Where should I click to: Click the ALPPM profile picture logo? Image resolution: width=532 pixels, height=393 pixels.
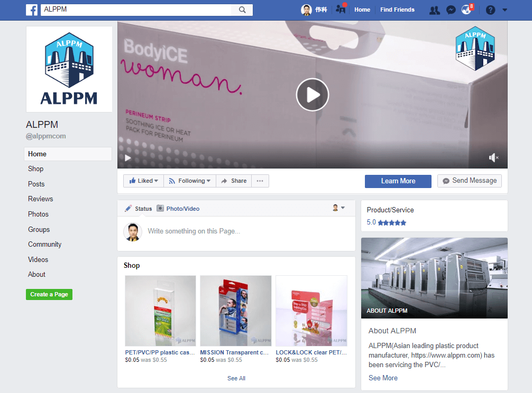[x=69, y=69]
